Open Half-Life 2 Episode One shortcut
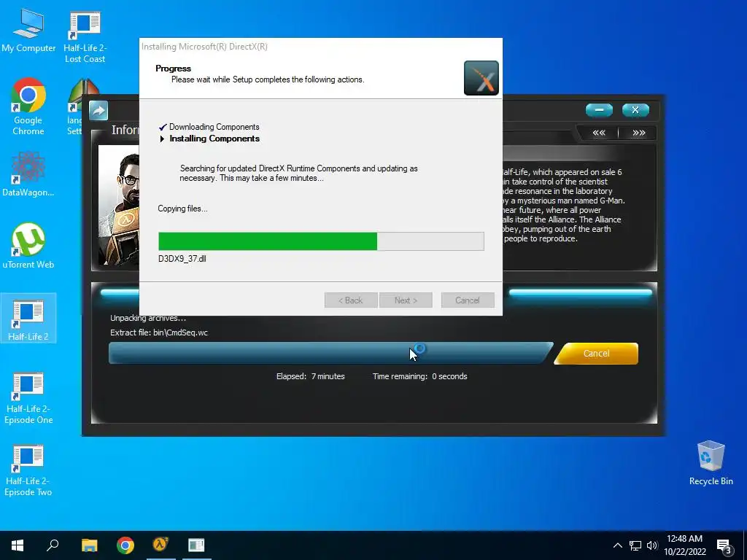This screenshot has height=560, width=747. [x=28, y=398]
